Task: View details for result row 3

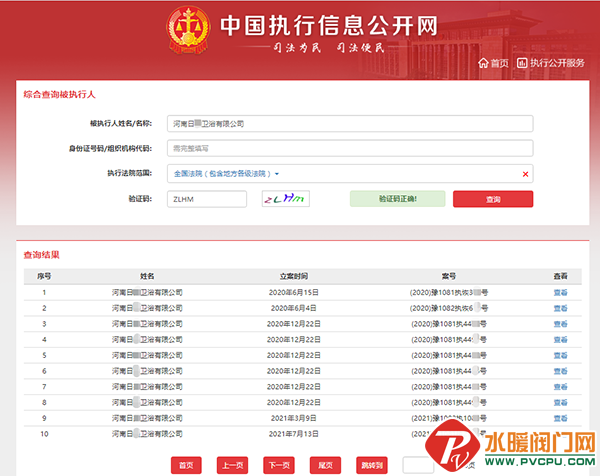Action: pyautogui.click(x=561, y=324)
